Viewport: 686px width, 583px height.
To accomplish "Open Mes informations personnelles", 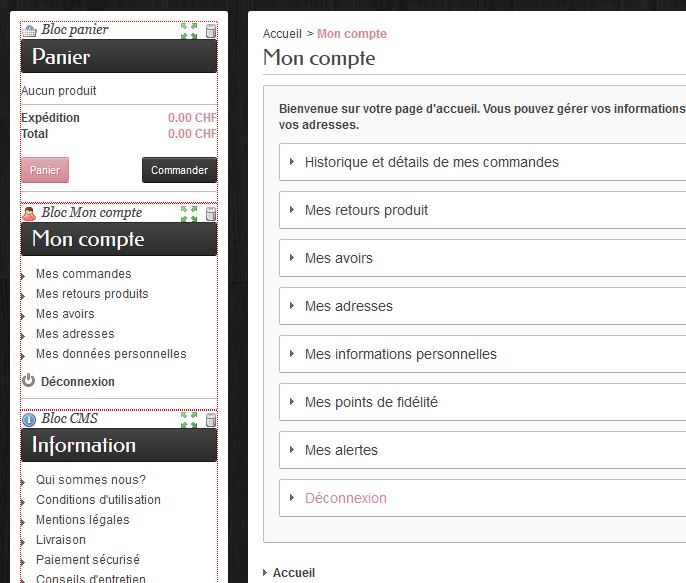I will click(x=401, y=354).
